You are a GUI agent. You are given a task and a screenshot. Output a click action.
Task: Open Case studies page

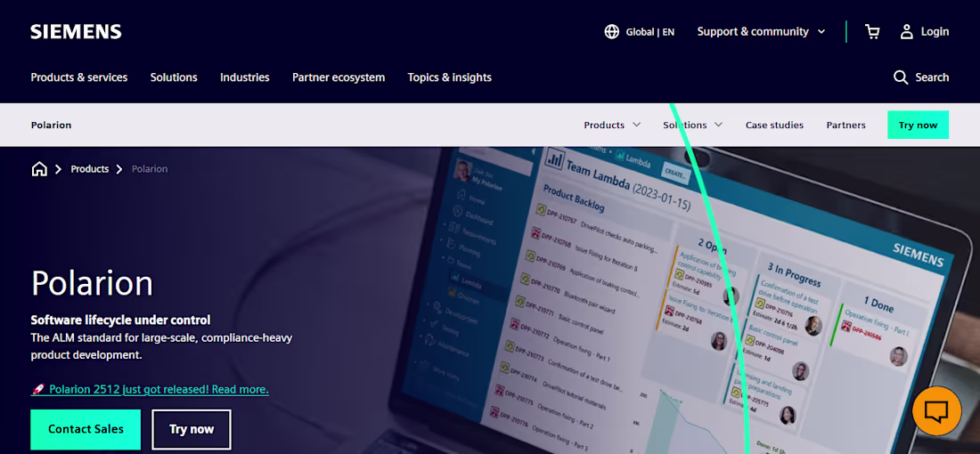[774, 125]
